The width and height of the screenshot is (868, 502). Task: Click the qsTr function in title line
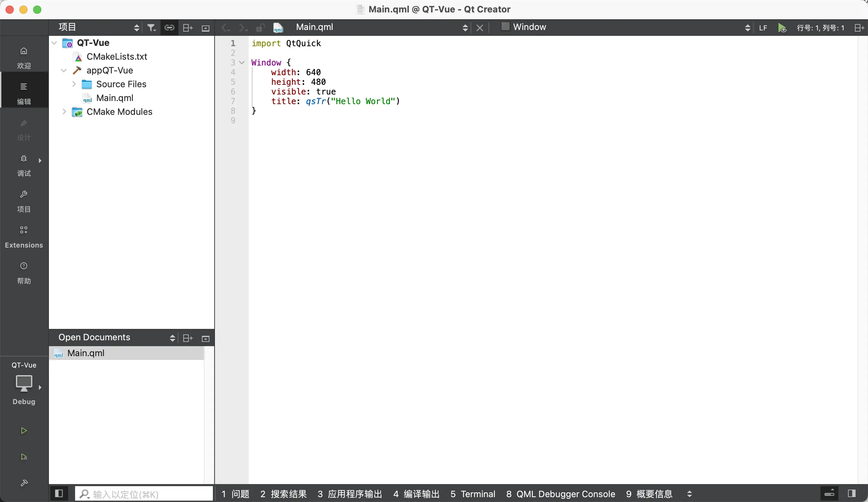click(x=316, y=101)
